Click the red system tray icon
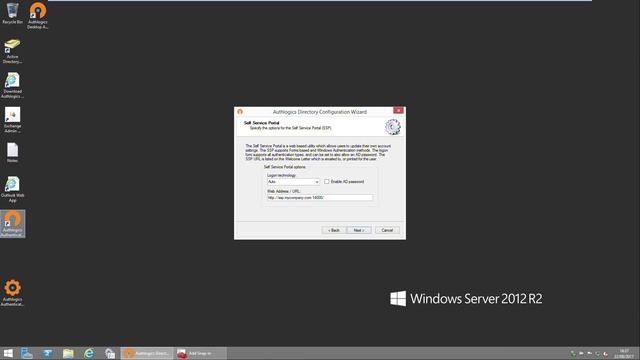The image size is (640, 360). click(606, 354)
